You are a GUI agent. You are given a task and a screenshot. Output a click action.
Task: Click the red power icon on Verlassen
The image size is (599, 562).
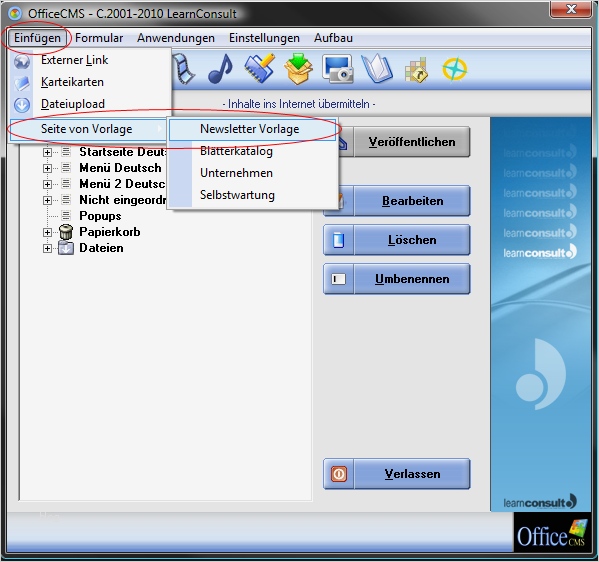click(x=339, y=474)
